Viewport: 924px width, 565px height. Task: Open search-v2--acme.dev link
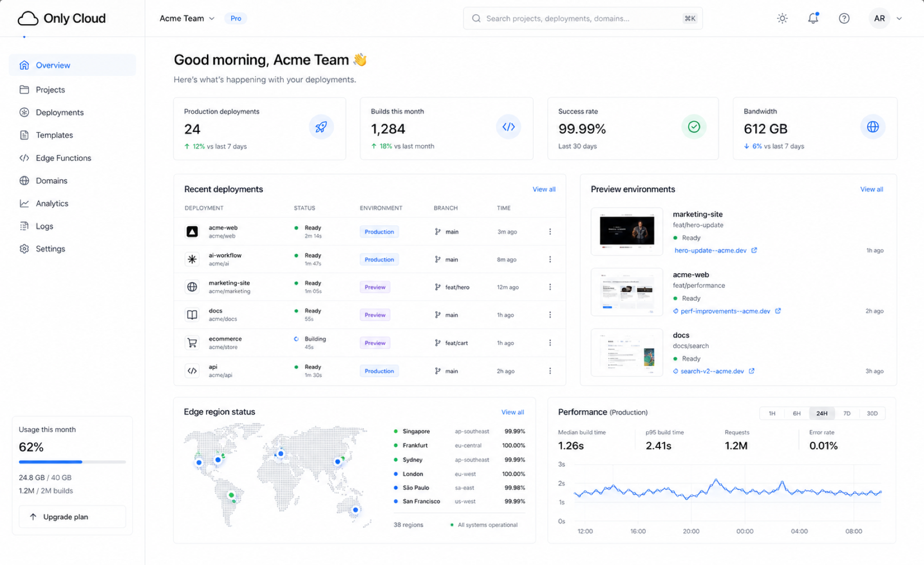(712, 371)
